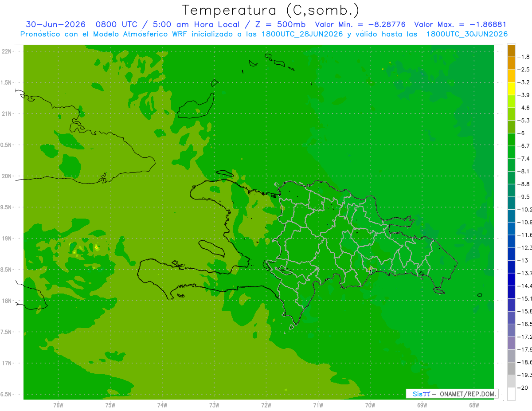Pick the blue swatch between -11.6 and -12.3
Screen dimensions: 532x411
click(511, 241)
